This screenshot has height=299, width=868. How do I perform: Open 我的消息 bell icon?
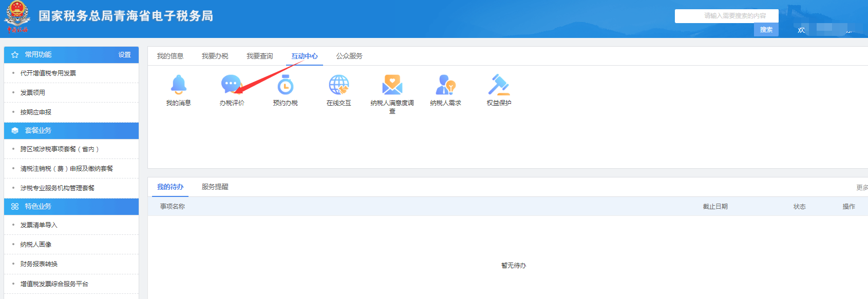pyautogui.click(x=179, y=85)
